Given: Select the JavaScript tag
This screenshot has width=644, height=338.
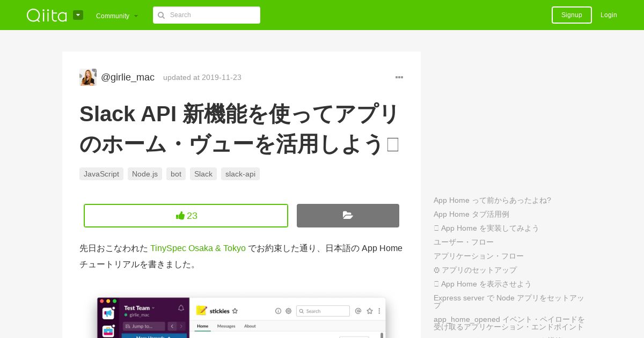Looking at the screenshot, I should tap(101, 174).
